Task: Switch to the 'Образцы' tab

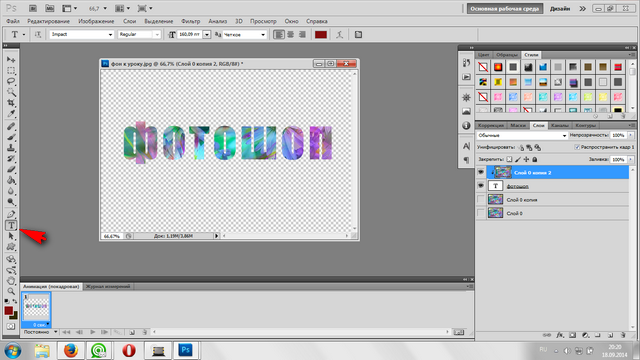Action: pyautogui.click(x=507, y=55)
